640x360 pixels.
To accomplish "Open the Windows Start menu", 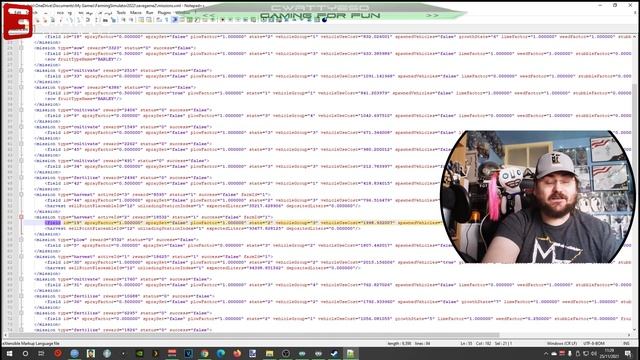I will (9, 353).
